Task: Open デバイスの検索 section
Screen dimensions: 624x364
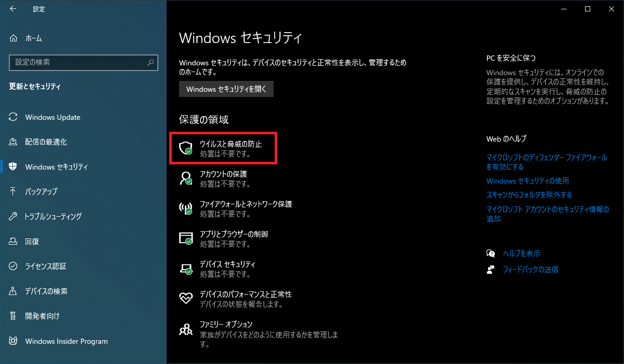Action: pyautogui.click(x=83, y=291)
